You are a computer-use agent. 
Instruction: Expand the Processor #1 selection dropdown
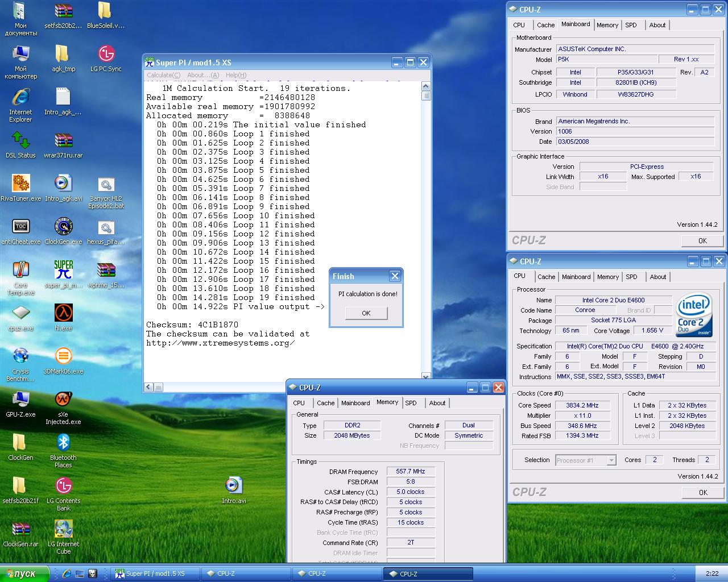pos(611,460)
